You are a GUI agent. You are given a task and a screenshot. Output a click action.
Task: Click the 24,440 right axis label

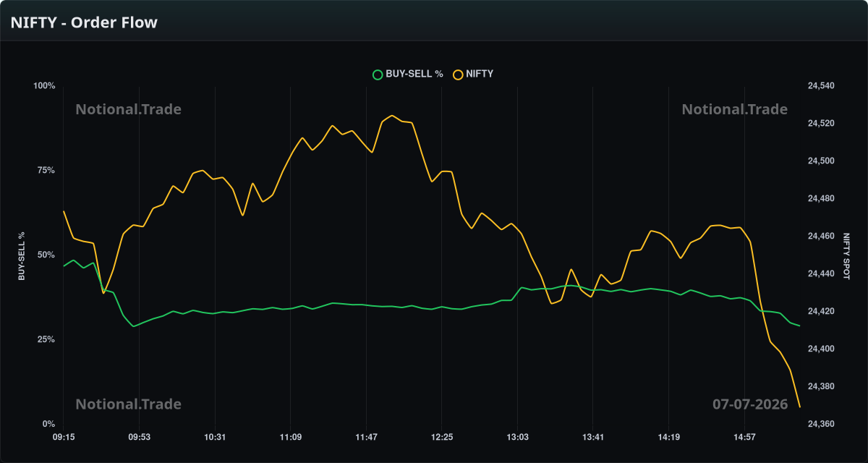pos(820,274)
